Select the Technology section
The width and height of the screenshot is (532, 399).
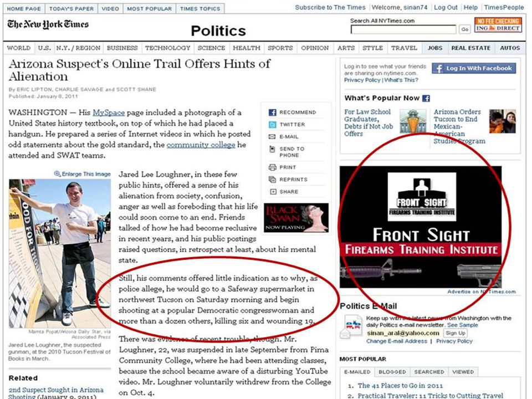[167, 48]
